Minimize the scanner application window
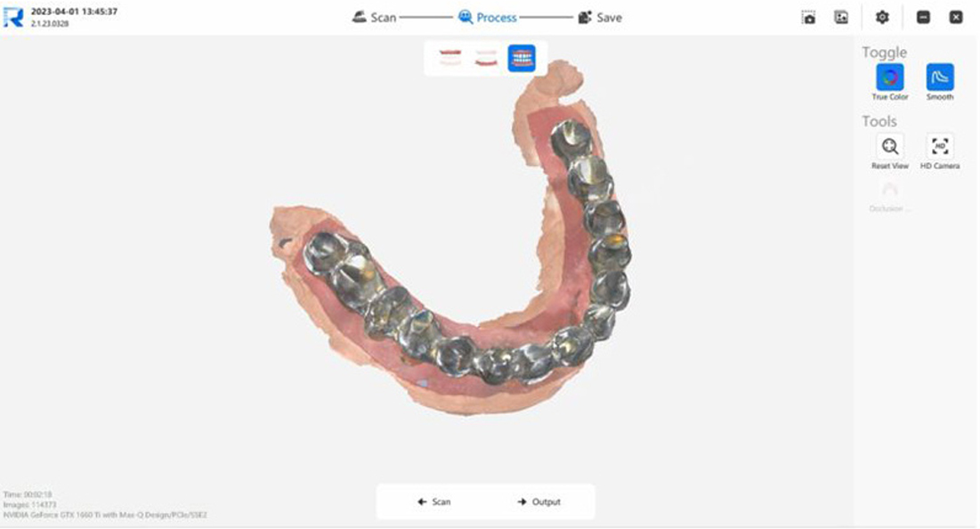The width and height of the screenshot is (980, 529). tap(923, 18)
